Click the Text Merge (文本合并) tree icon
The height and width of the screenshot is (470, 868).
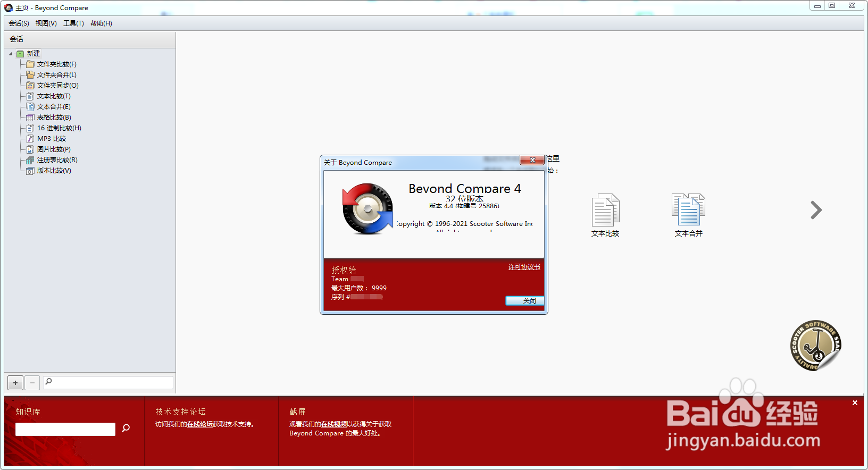(x=30, y=107)
